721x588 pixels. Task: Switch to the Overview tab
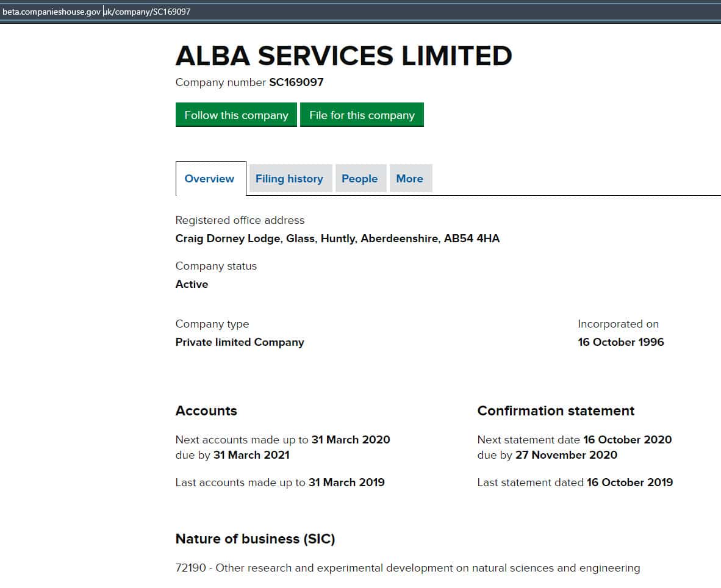click(209, 179)
